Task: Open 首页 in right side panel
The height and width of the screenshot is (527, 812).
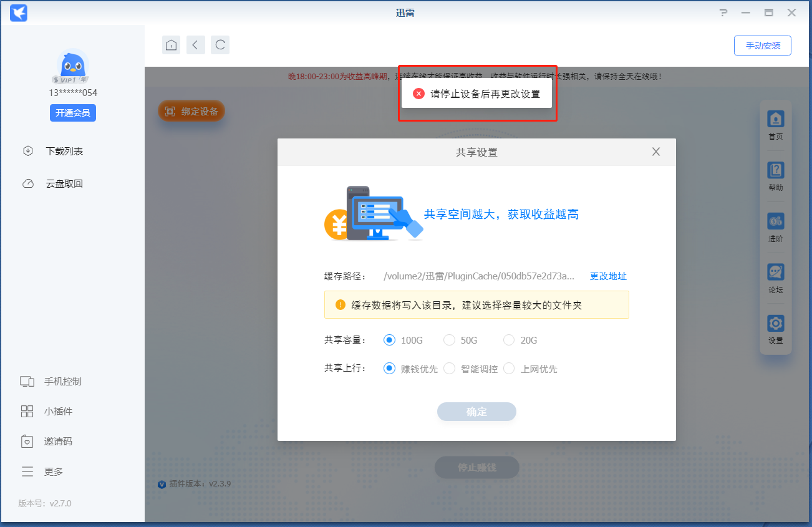Action: coord(776,125)
